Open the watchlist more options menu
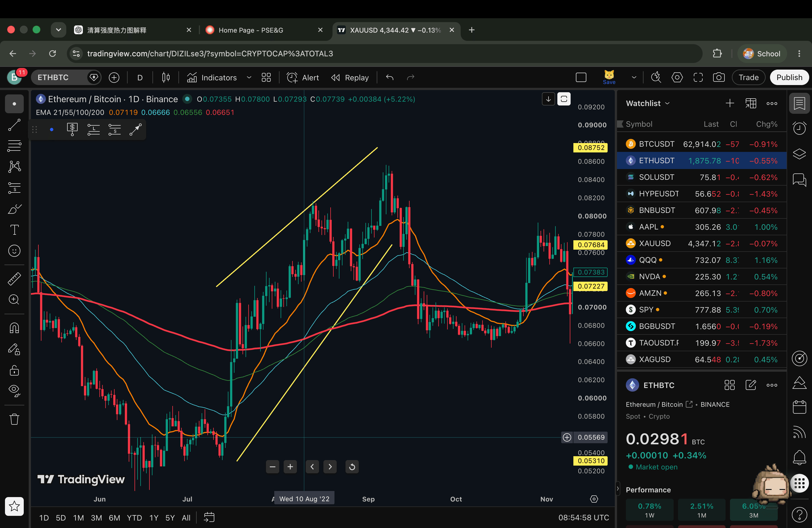Image resolution: width=812 pixels, height=528 pixels. (x=772, y=103)
